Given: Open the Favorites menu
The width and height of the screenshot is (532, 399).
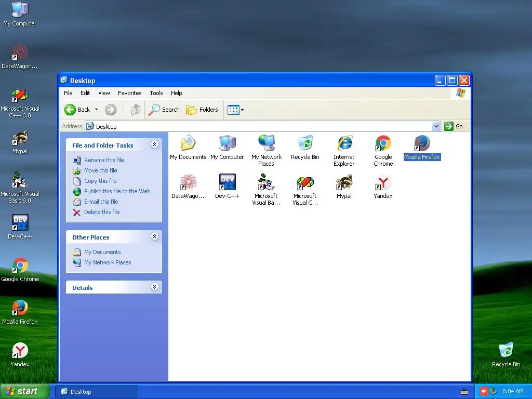Looking at the screenshot, I should [x=129, y=93].
